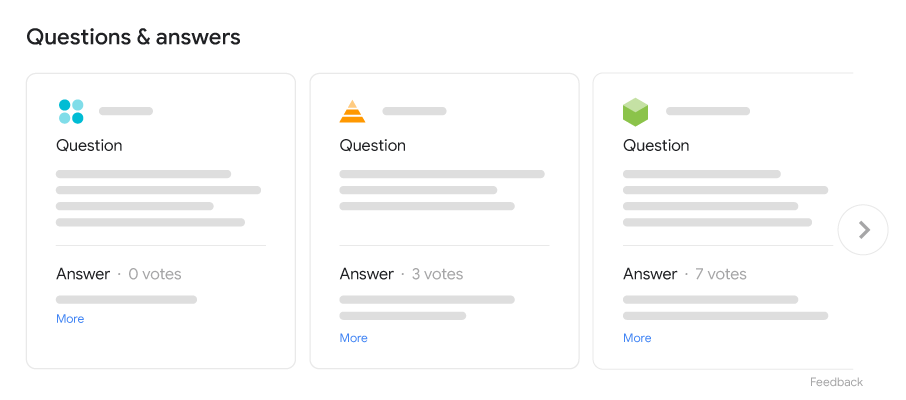Click the Answer label with 3 votes
This screenshot has width=906, height=400.
(366, 274)
